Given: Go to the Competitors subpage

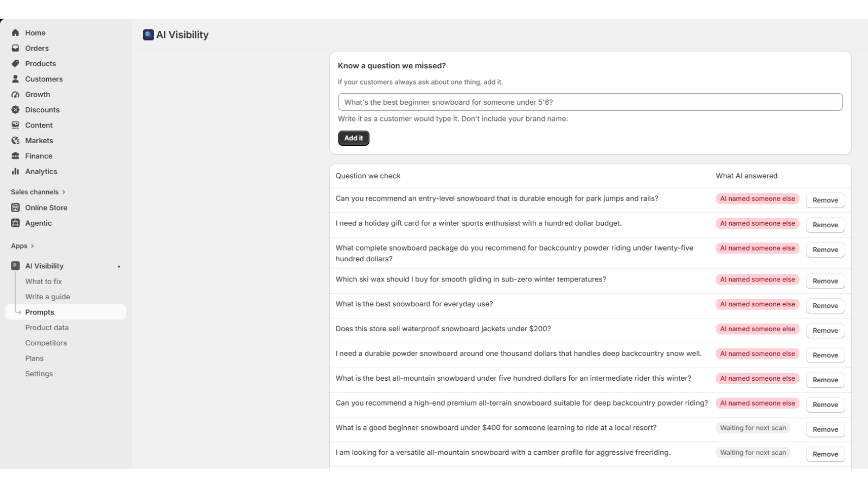Looking at the screenshot, I should pyautogui.click(x=46, y=343).
